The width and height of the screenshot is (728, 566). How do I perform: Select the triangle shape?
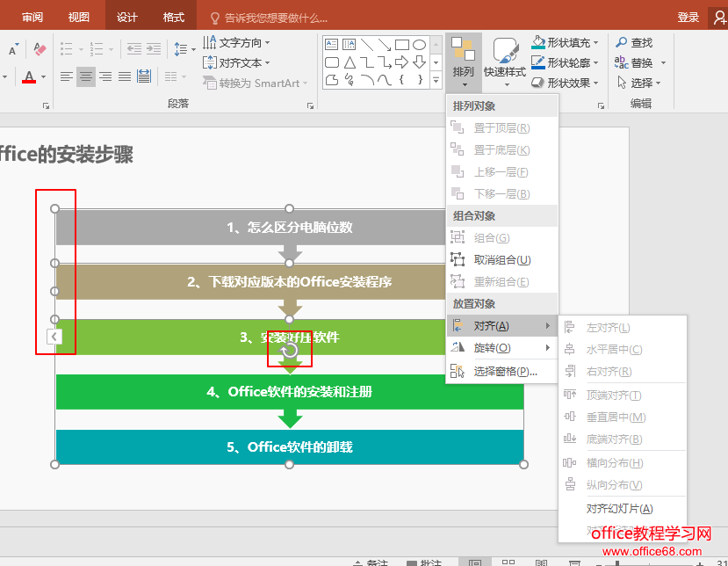(x=350, y=62)
